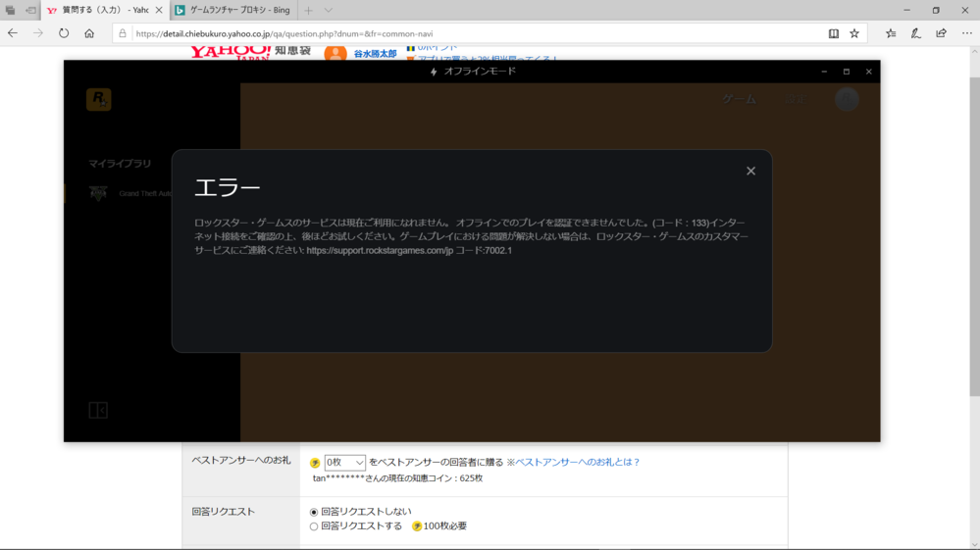The width and height of the screenshot is (980, 550).
Task: Open the browser home page
Action: (89, 33)
